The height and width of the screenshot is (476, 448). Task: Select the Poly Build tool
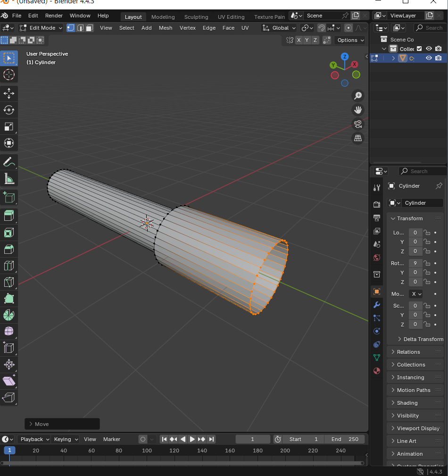click(9, 299)
